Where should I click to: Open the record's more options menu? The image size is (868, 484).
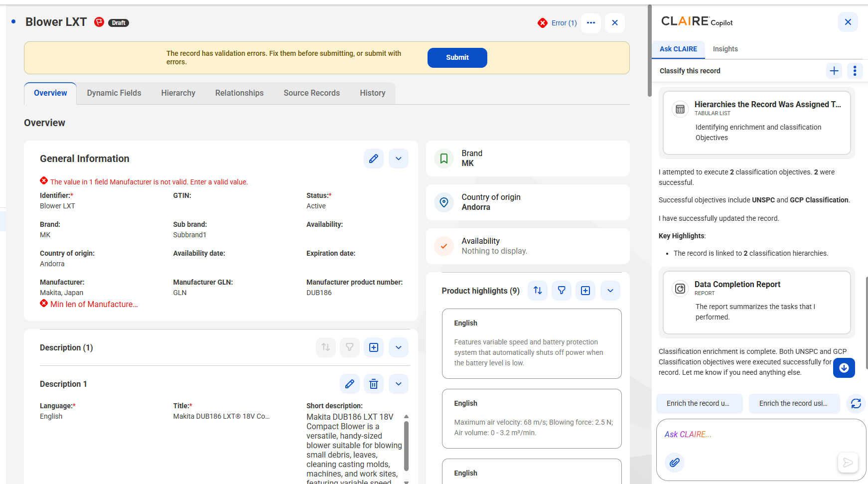(591, 23)
